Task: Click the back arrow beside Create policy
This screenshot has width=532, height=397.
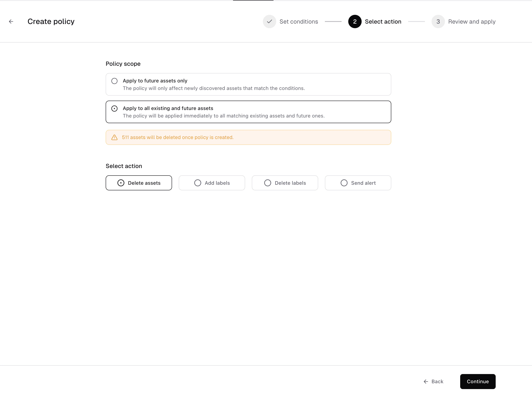Action: click(x=11, y=22)
